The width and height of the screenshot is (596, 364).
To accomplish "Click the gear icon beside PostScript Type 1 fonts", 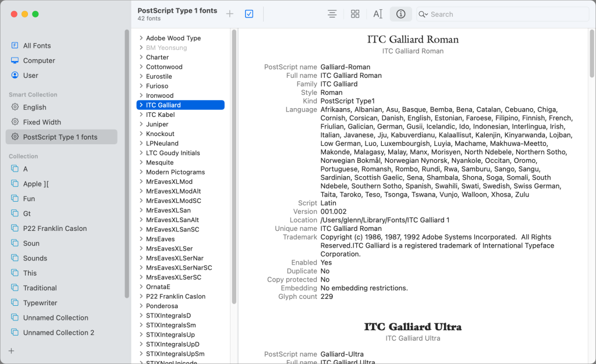I will [x=15, y=137].
